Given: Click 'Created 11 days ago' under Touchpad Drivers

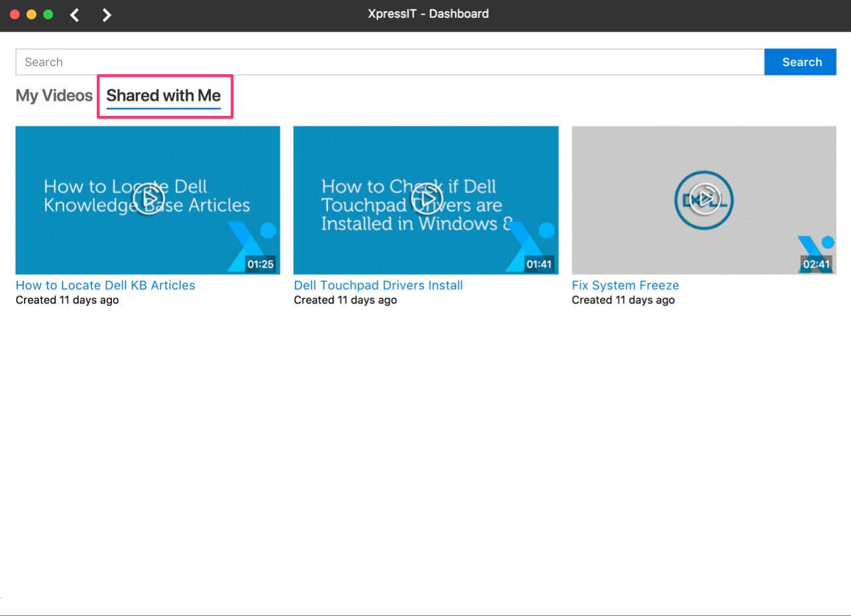Looking at the screenshot, I should pyautogui.click(x=345, y=300).
